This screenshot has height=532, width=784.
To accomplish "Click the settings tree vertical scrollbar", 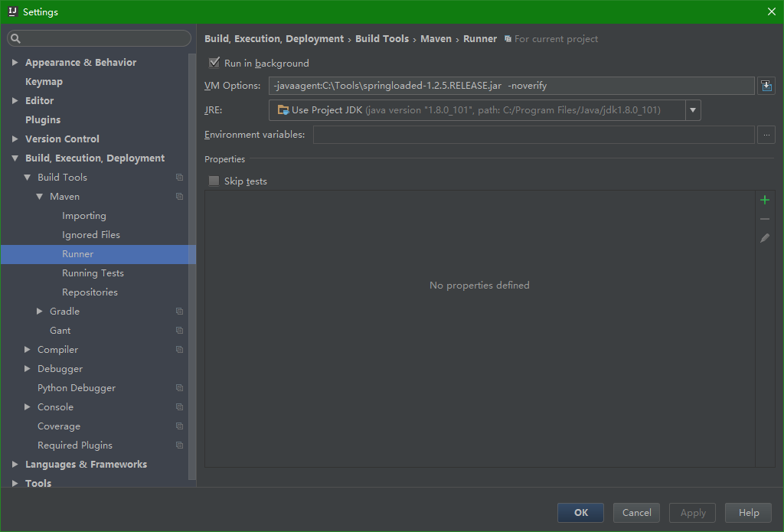I will pos(192,266).
